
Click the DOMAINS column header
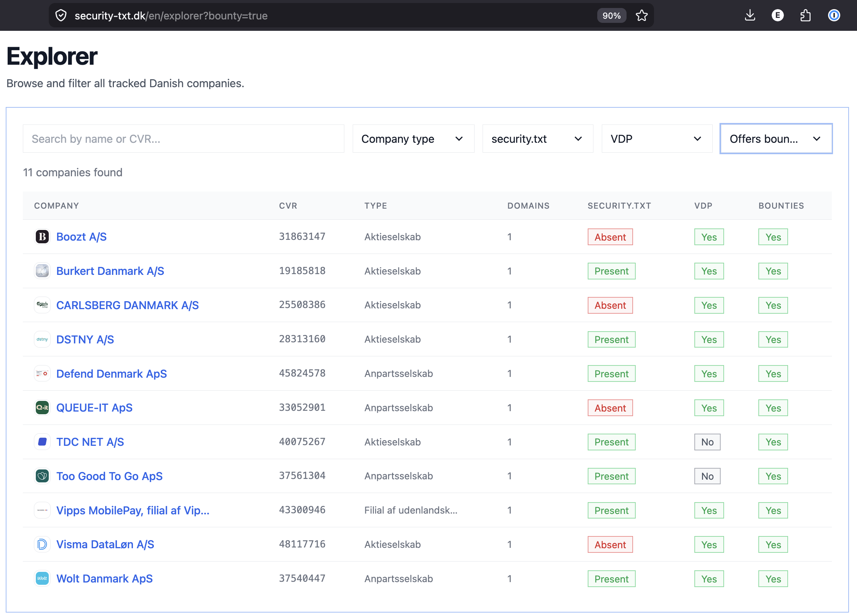528,206
